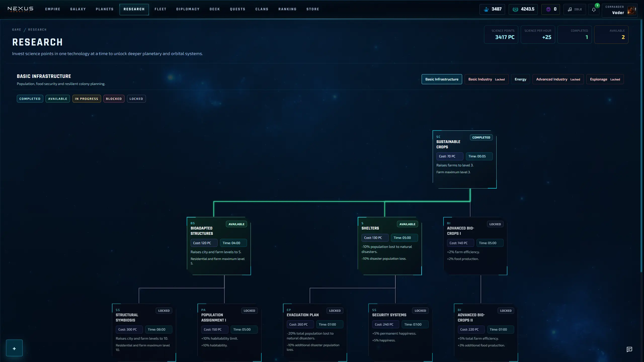
Task: Select the Basic Industry locked tab
Action: (487, 79)
